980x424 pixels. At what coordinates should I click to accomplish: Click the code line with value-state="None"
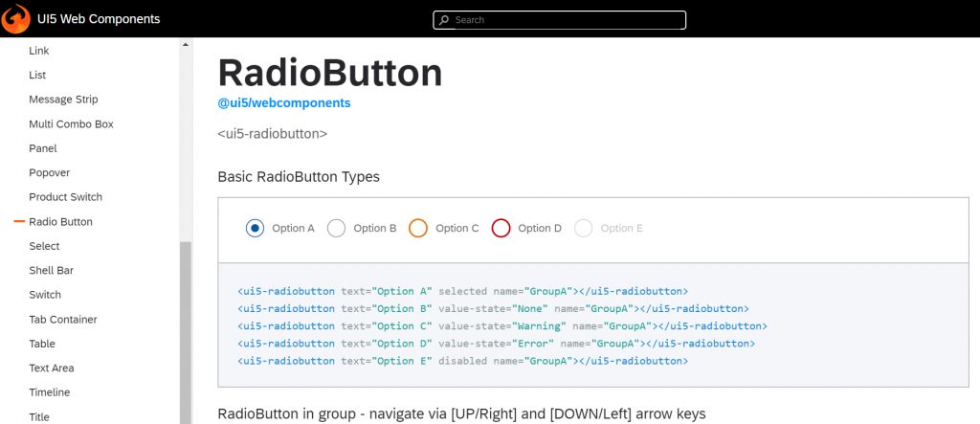click(494, 309)
